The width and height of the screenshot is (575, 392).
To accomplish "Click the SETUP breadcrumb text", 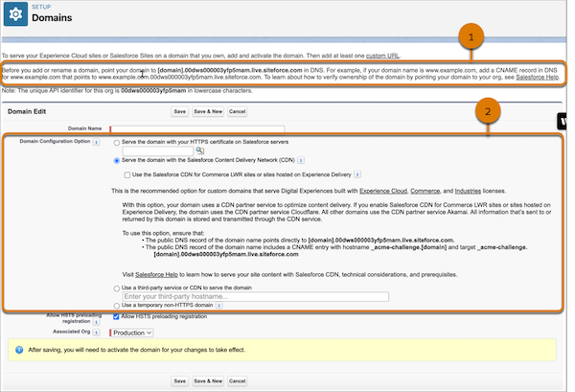I will pos(41,7).
